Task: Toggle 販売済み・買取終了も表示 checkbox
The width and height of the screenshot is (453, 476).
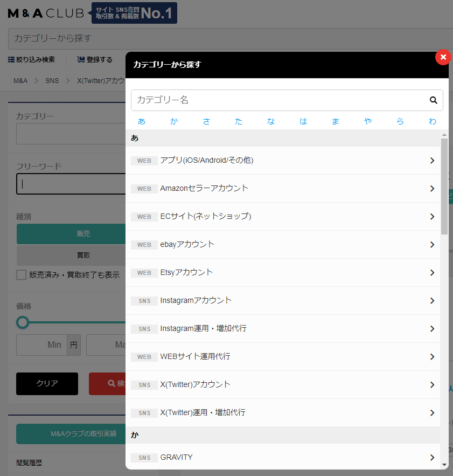Action: click(x=22, y=275)
